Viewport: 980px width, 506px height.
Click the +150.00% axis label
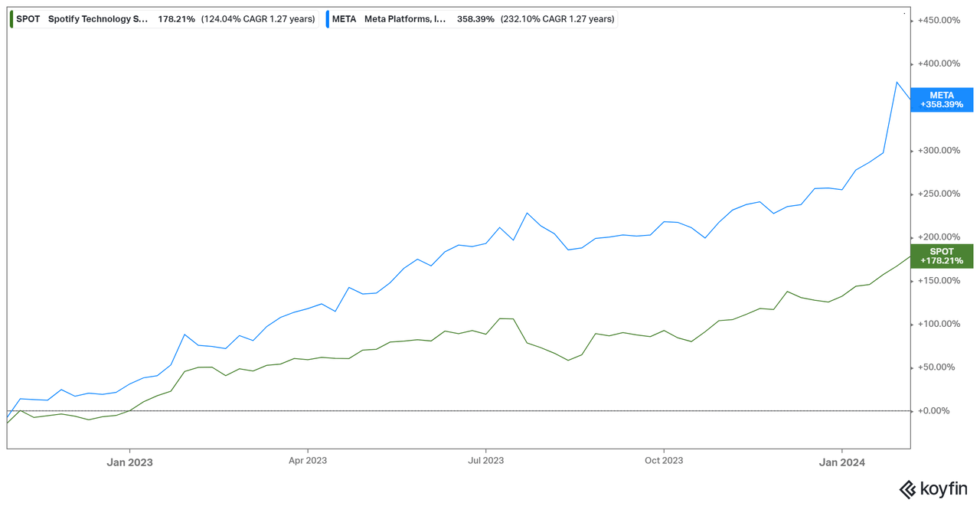938,280
